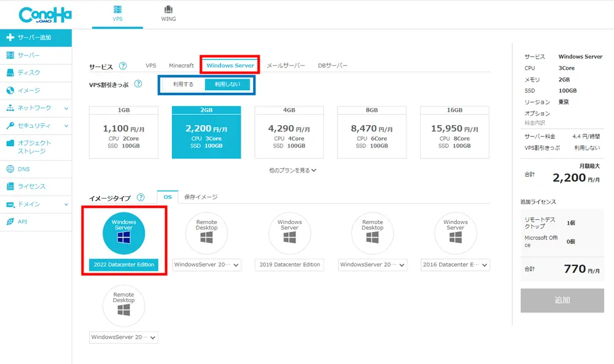Select 利用しない for the discount ticket
This screenshot has width=614, height=364.
227,85
